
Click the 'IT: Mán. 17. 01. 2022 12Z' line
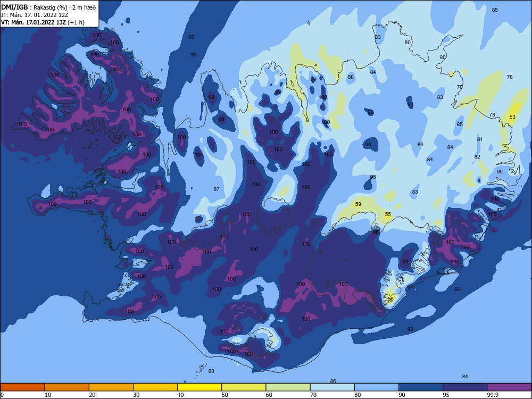[35, 15]
